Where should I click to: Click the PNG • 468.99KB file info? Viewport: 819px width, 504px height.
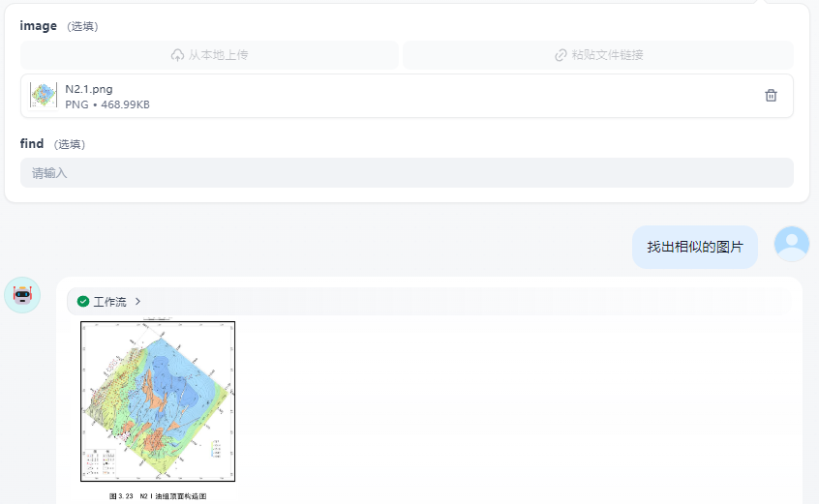point(107,104)
